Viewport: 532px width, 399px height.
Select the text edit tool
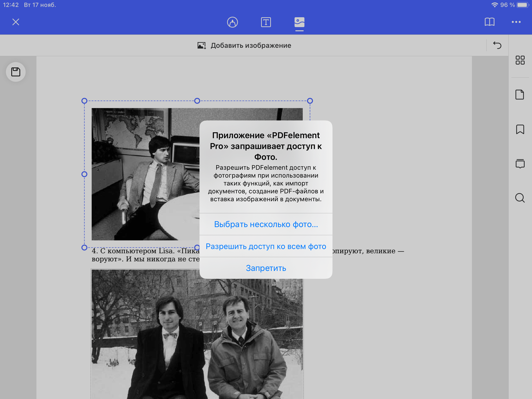[x=266, y=22]
